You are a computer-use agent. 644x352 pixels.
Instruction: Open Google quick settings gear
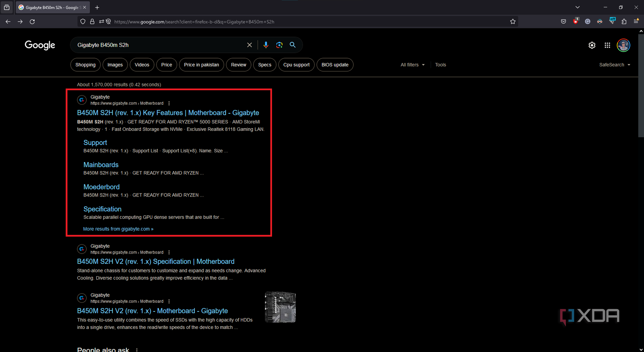[592, 45]
